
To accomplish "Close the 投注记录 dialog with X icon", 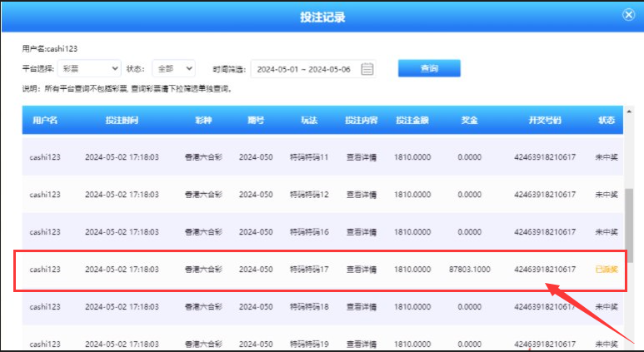I will (628, 14).
